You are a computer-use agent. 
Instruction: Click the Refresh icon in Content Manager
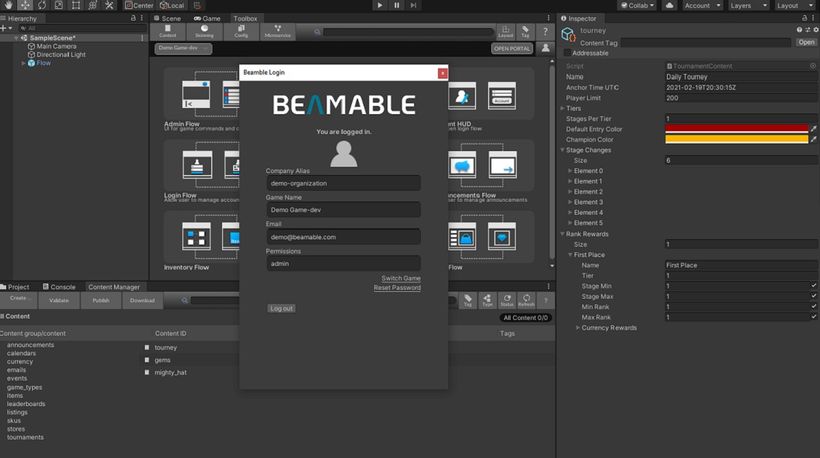pos(526,300)
